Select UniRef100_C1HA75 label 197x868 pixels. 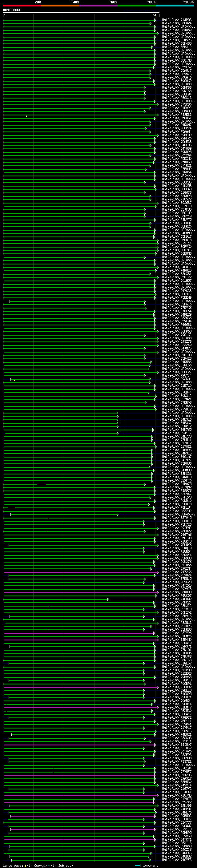[x=177, y=484]
